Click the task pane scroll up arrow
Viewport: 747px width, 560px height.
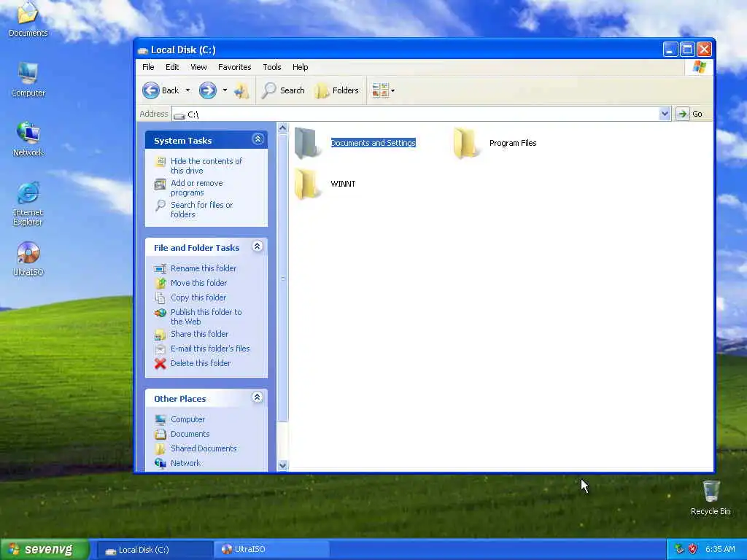click(282, 128)
